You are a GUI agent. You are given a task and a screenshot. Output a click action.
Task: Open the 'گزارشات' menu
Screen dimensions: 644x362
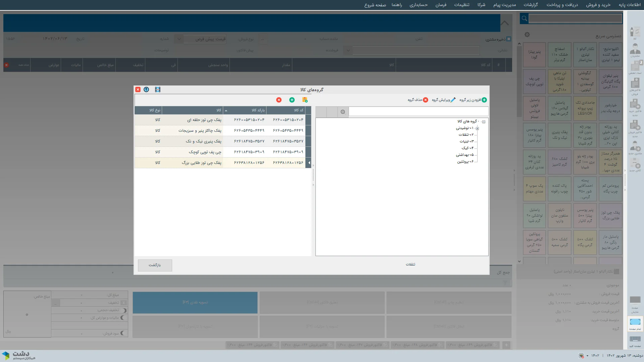pyautogui.click(x=531, y=5)
